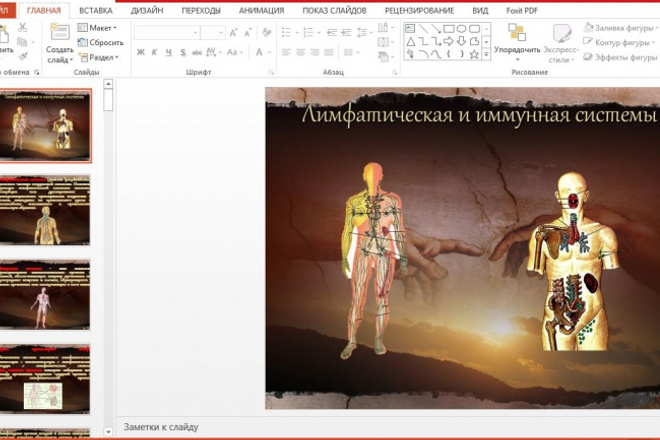
Task: Click the Сбросить reset button
Action: tap(100, 43)
